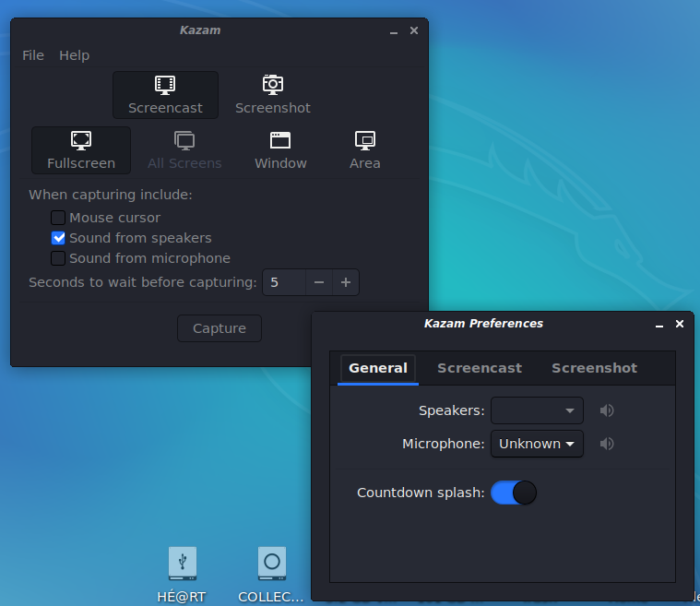
Task: Test Speakers volume icon in Preferences
Action: pos(607,410)
